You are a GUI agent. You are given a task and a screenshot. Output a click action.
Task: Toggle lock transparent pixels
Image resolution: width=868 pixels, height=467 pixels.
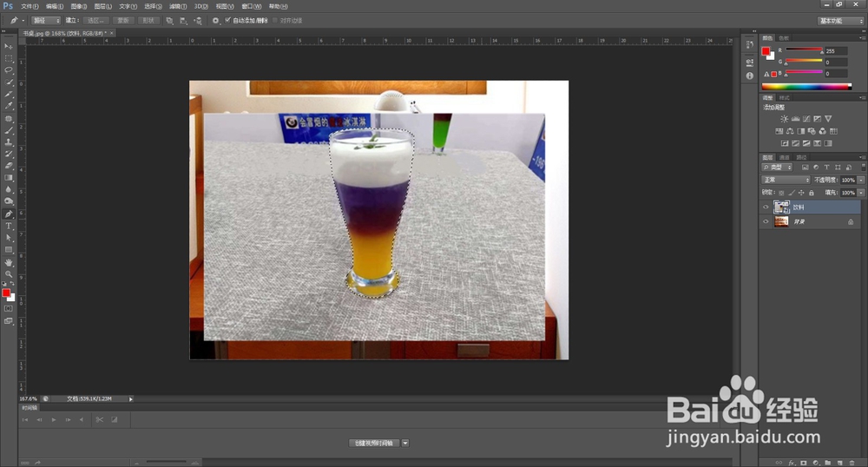tap(781, 193)
